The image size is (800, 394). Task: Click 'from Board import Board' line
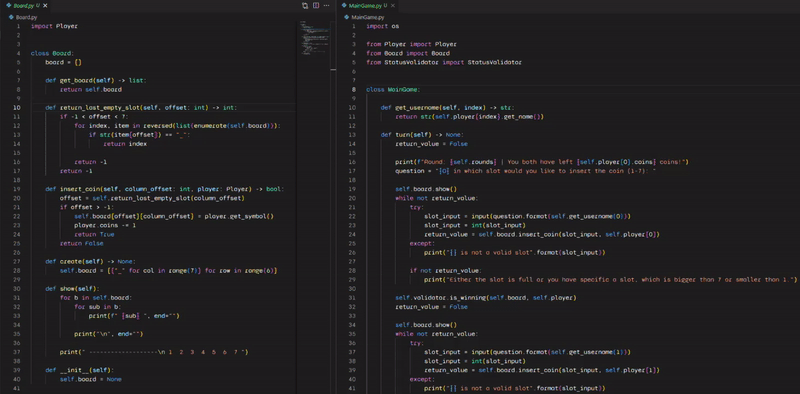pyautogui.click(x=408, y=53)
